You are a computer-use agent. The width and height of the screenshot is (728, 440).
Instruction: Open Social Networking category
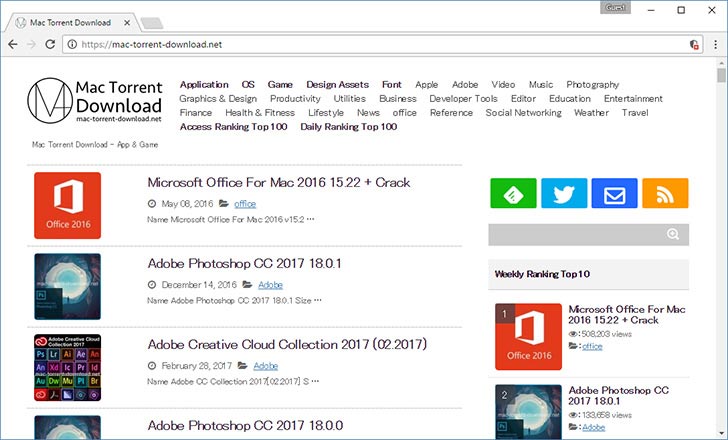coord(523,113)
